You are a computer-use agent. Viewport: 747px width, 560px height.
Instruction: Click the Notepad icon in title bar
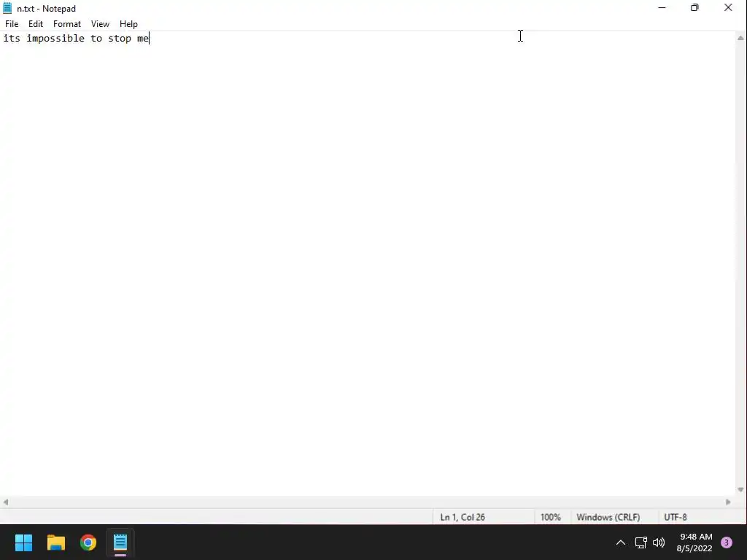pos(7,8)
